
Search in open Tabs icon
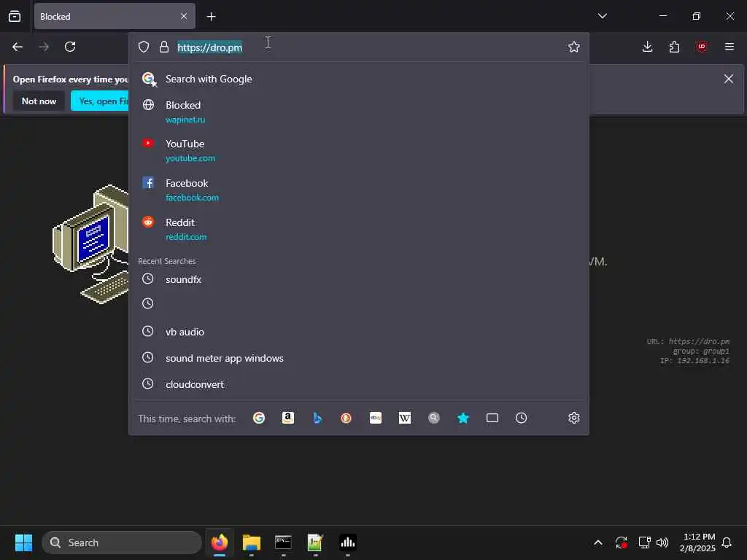click(x=492, y=418)
